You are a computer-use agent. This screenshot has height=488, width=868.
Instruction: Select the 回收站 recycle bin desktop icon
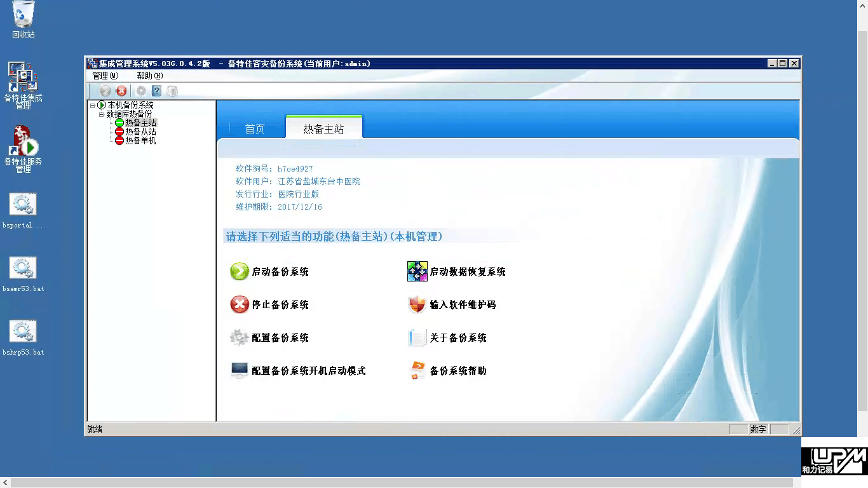coord(24,20)
